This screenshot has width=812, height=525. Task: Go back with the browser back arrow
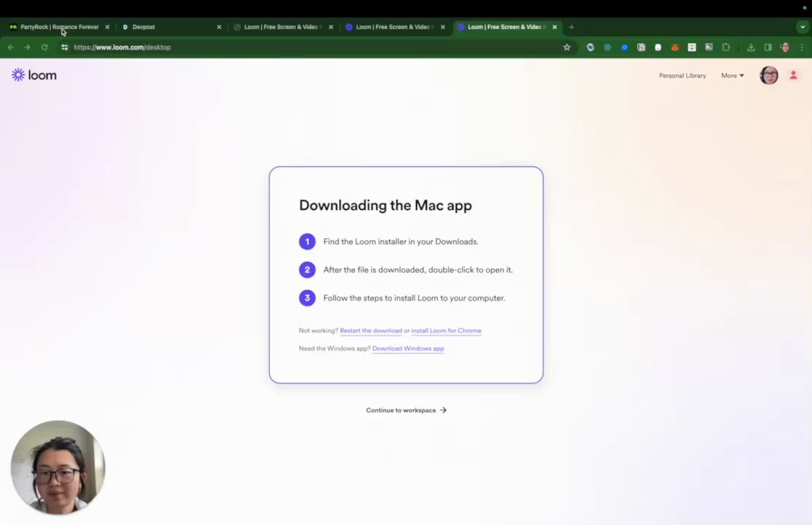(x=10, y=47)
